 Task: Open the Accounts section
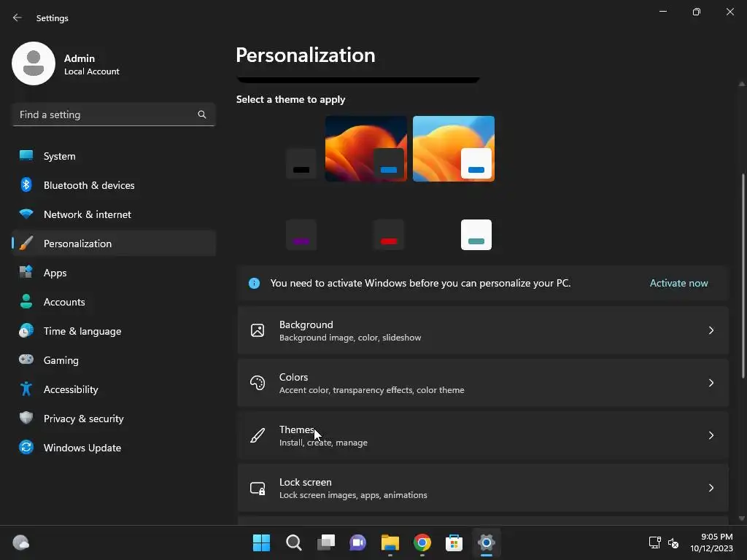point(114,302)
